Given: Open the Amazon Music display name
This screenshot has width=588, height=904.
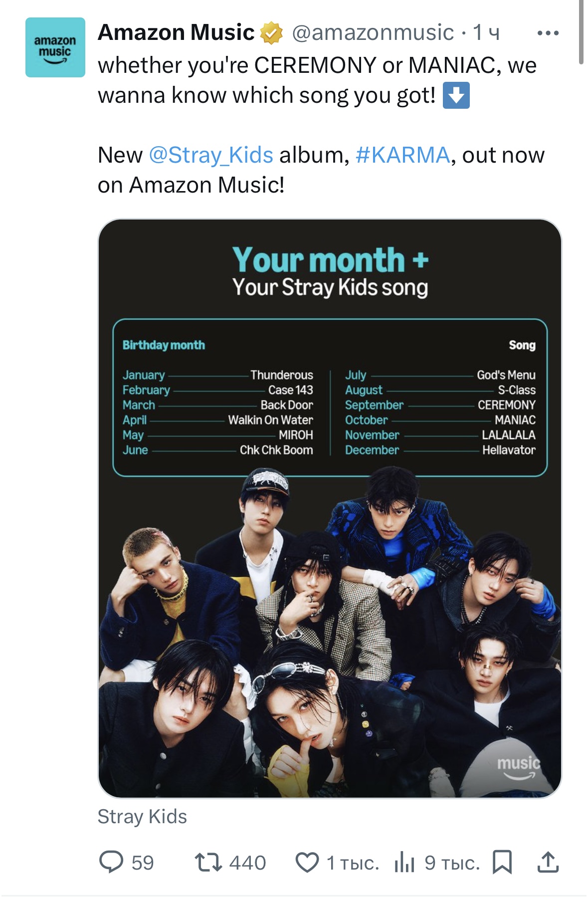Looking at the screenshot, I should (x=176, y=33).
